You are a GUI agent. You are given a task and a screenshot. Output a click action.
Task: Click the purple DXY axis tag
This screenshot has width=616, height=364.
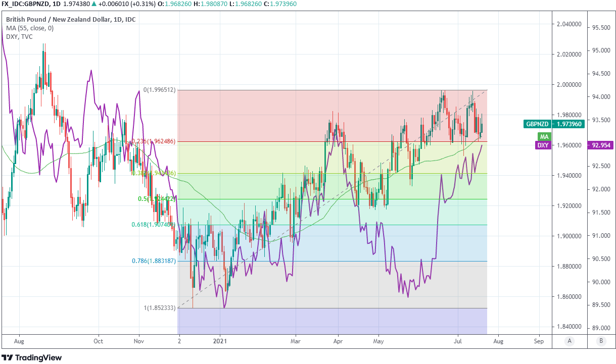(x=543, y=145)
